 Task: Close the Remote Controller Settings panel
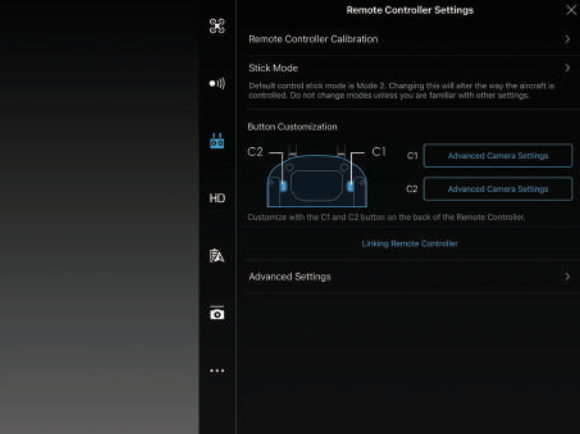point(571,10)
